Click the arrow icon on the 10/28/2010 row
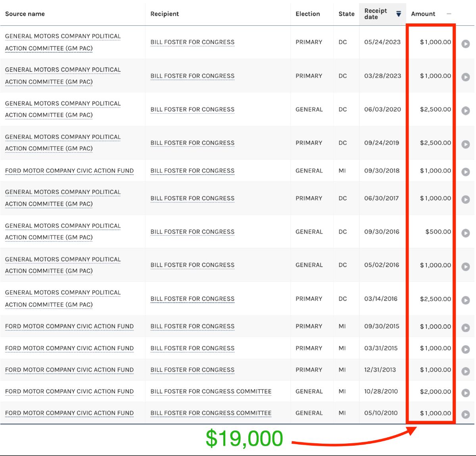476x456 pixels. [x=466, y=393]
